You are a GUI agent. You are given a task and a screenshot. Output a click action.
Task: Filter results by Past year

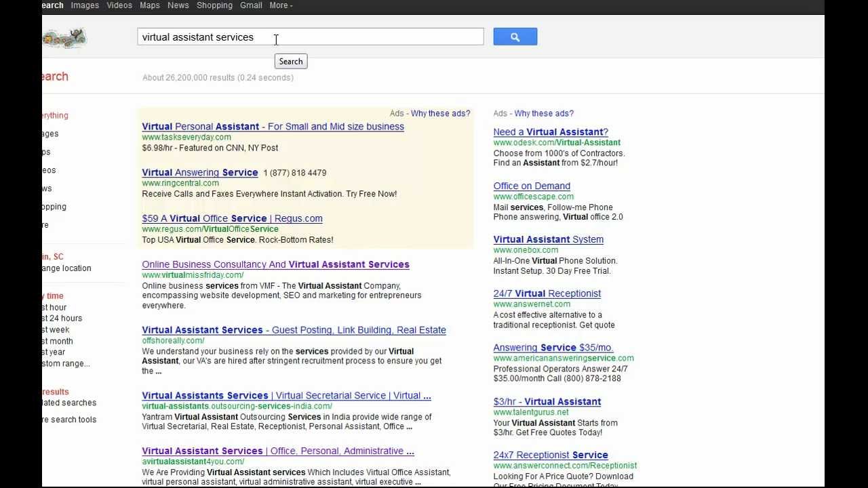54,352
